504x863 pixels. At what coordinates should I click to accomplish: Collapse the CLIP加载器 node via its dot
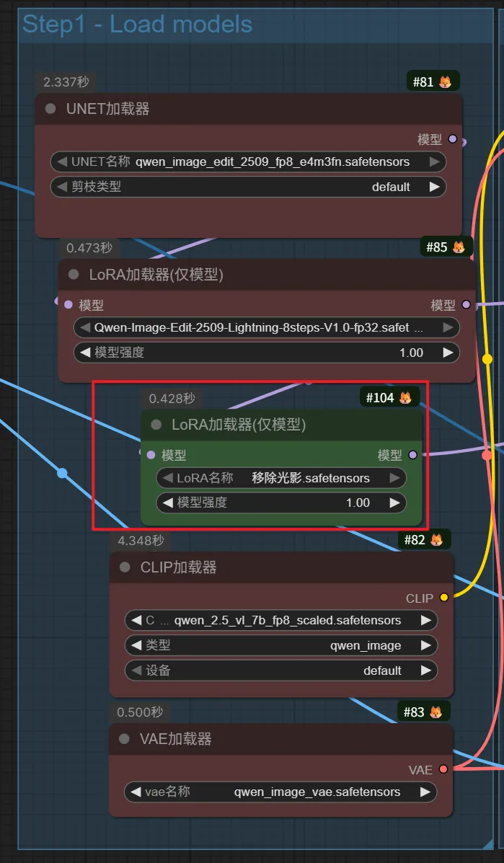(125, 567)
